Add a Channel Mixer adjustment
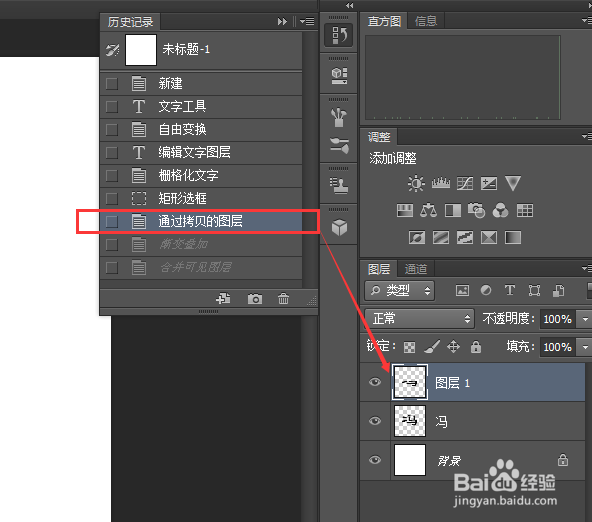The image size is (592, 522). click(x=500, y=210)
